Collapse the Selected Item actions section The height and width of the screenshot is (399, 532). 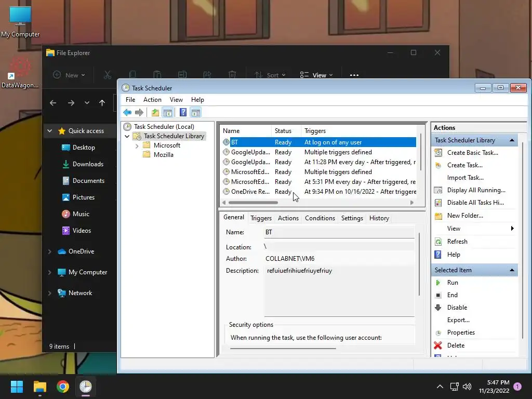point(512,270)
